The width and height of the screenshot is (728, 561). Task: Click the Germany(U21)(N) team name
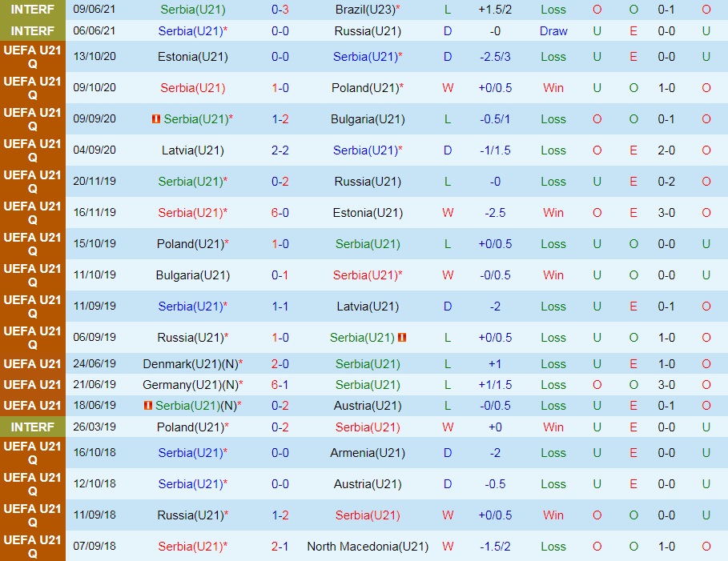(x=192, y=385)
